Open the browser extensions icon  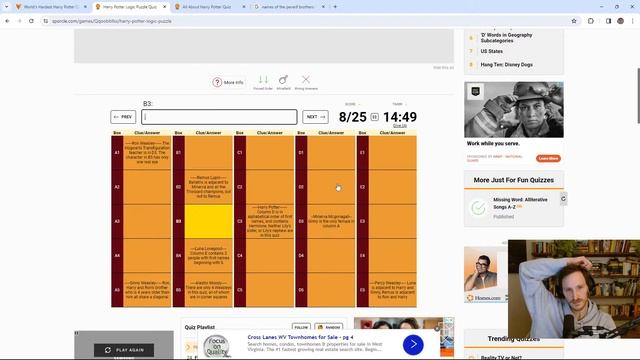(591, 21)
